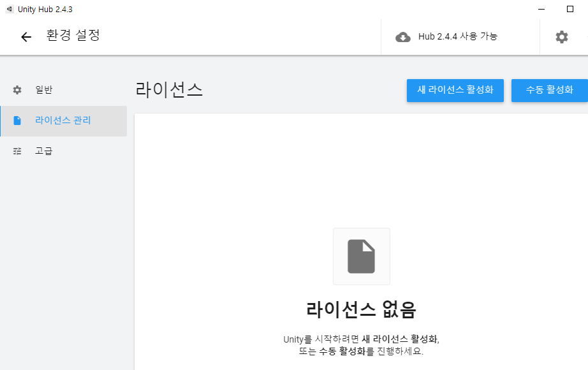Select 라이선스 관리 in the sidebar

(63, 121)
